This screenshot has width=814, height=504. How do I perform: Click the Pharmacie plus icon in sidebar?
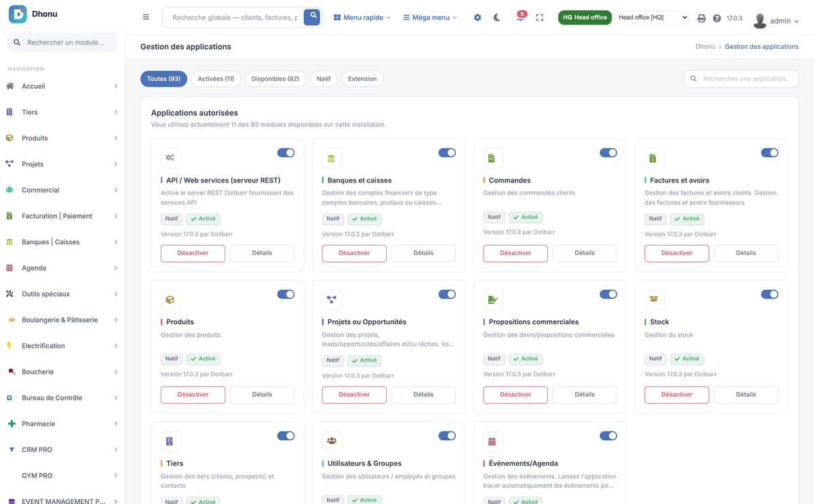pos(11,423)
